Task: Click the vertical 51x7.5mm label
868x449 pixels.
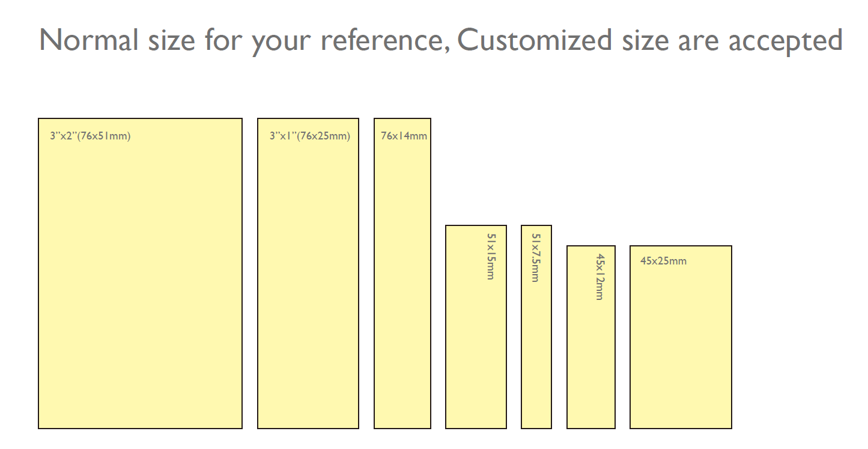Action: (536, 258)
